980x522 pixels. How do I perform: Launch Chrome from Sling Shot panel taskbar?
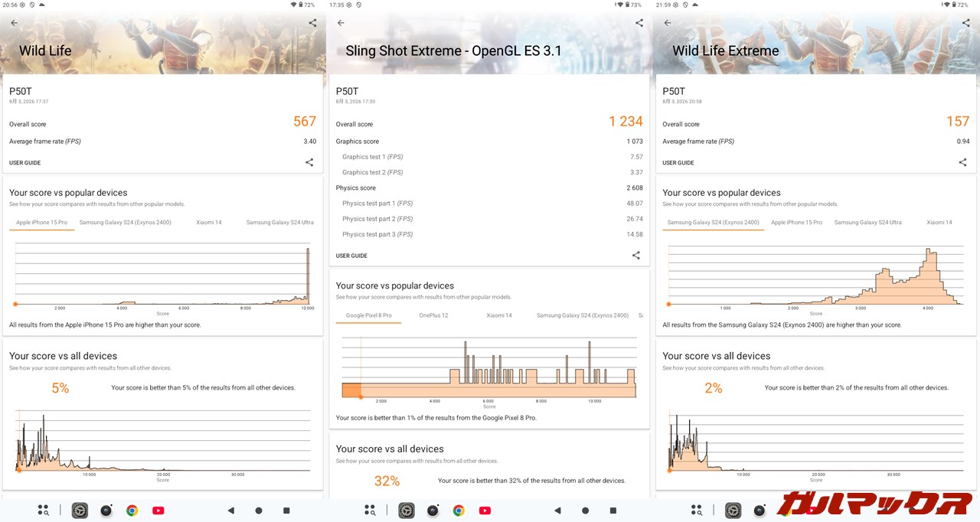459,511
